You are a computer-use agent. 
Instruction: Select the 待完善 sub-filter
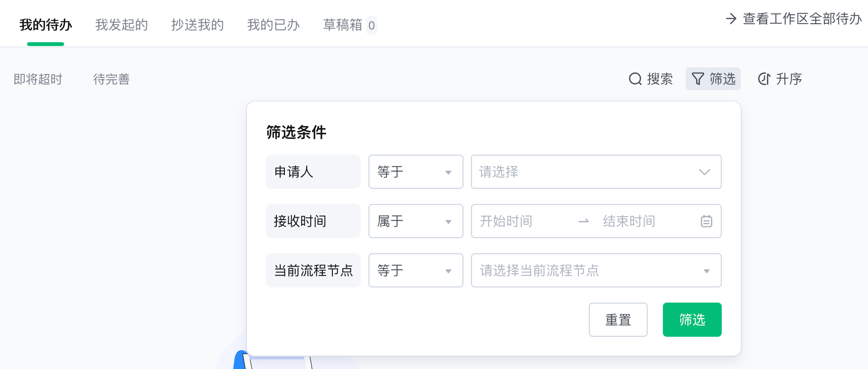pos(112,79)
